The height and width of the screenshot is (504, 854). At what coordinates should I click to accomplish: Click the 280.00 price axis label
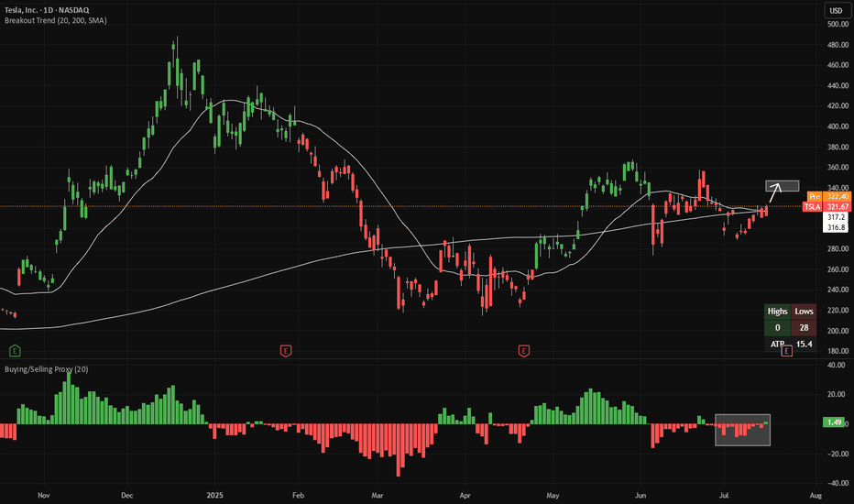pyautogui.click(x=838, y=249)
